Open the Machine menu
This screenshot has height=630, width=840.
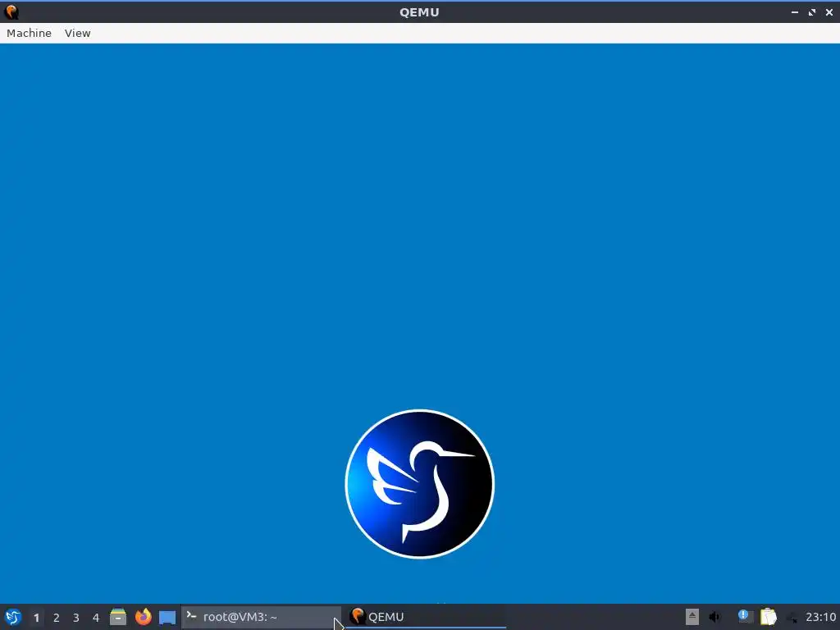coord(29,33)
